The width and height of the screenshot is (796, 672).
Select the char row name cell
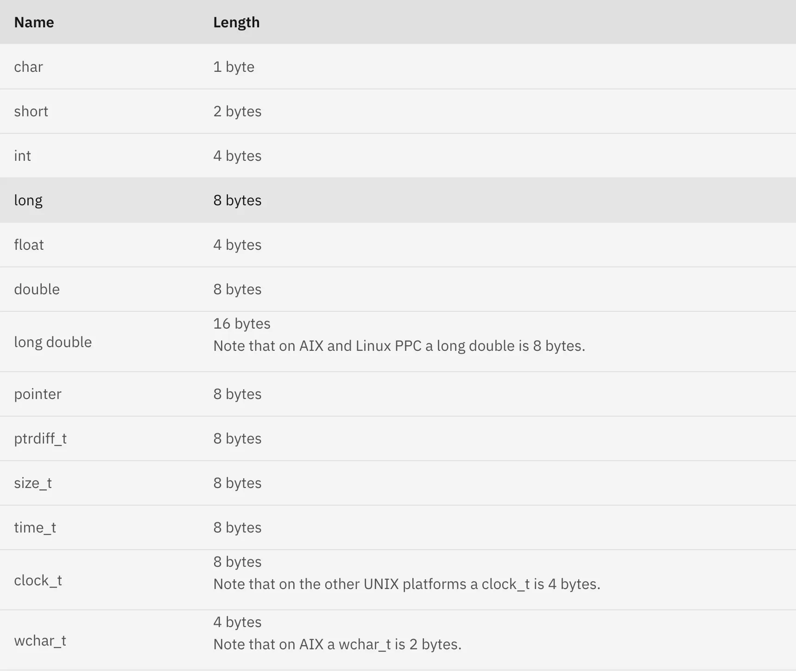(x=28, y=67)
